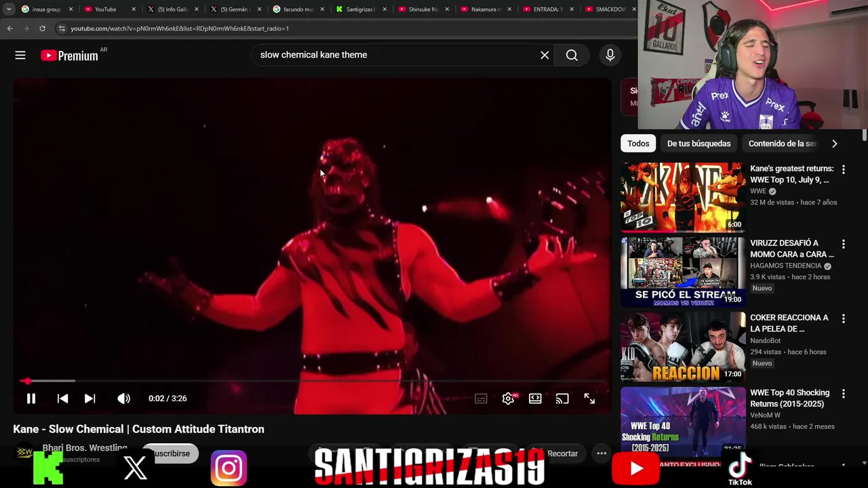This screenshot has height=488, width=868.
Task: Open options for WWE Top 40 Shocking video
Action: click(x=843, y=394)
